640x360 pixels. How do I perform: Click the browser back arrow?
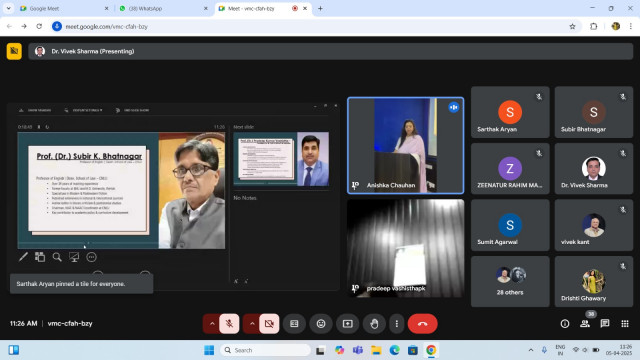[x=9, y=27]
